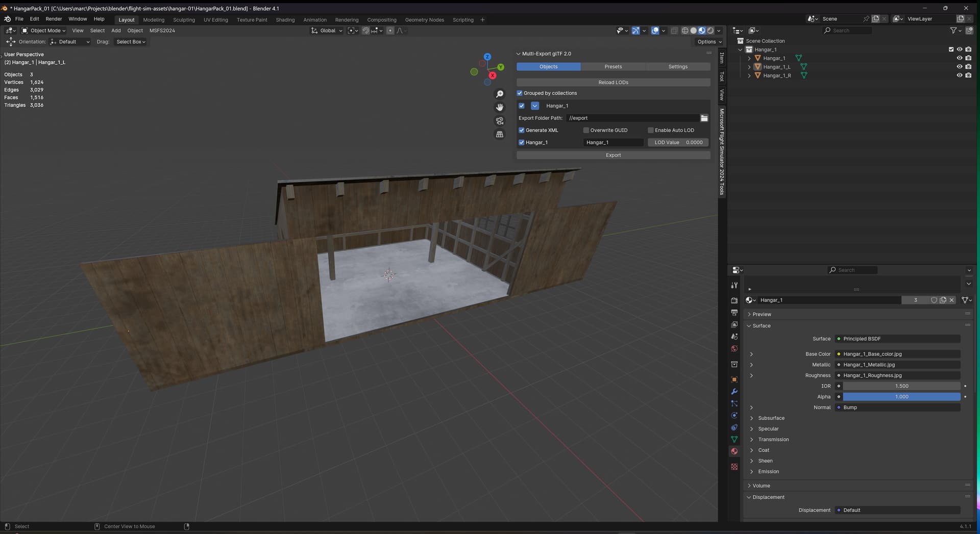Open the Particles properties tab icon
The image size is (980, 534).
(x=734, y=403)
